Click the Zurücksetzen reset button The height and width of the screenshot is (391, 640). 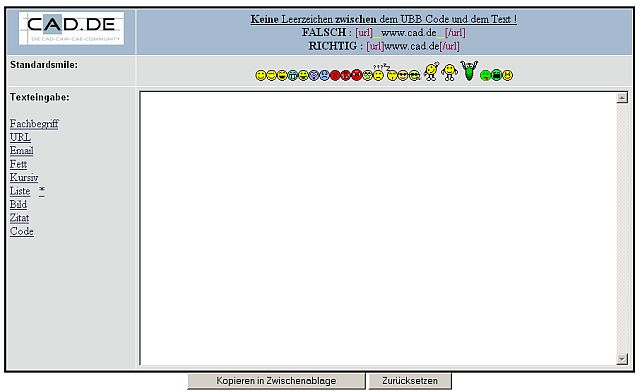pyautogui.click(x=410, y=381)
